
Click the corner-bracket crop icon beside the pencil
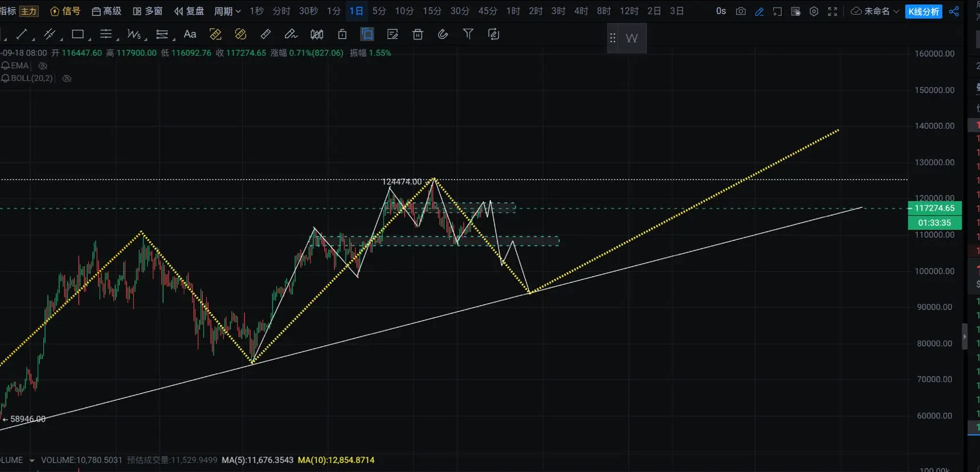(x=777, y=11)
